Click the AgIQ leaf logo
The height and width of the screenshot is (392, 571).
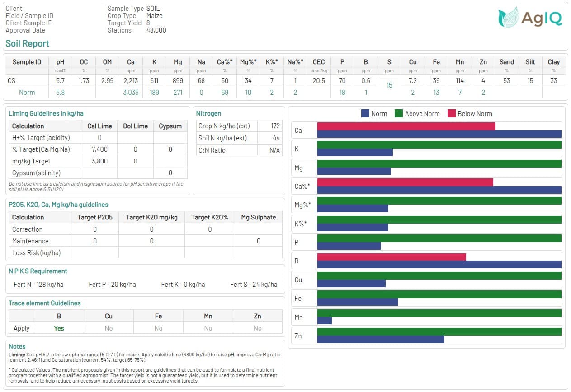(530, 18)
